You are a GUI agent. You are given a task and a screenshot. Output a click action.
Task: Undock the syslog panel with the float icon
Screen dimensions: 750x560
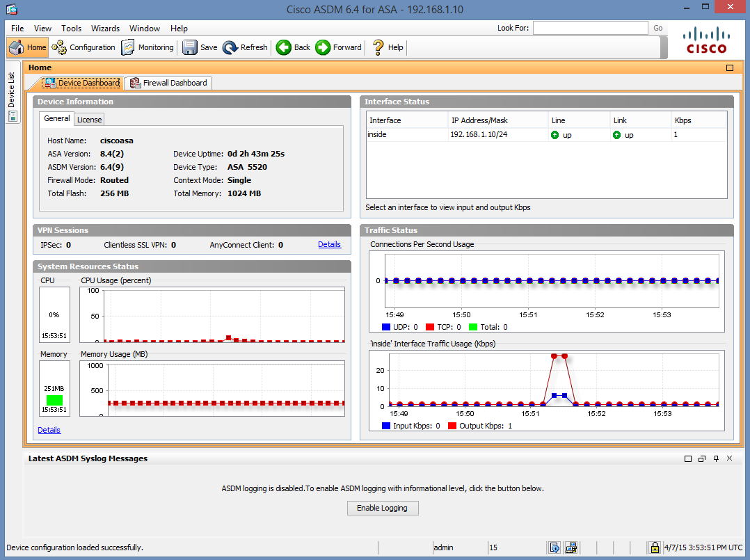click(x=701, y=458)
